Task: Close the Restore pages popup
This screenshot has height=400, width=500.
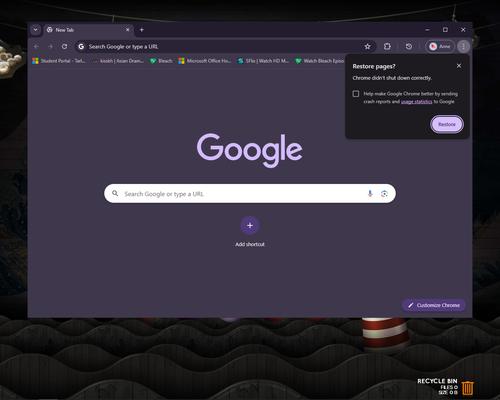Action: tap(459, 66)
